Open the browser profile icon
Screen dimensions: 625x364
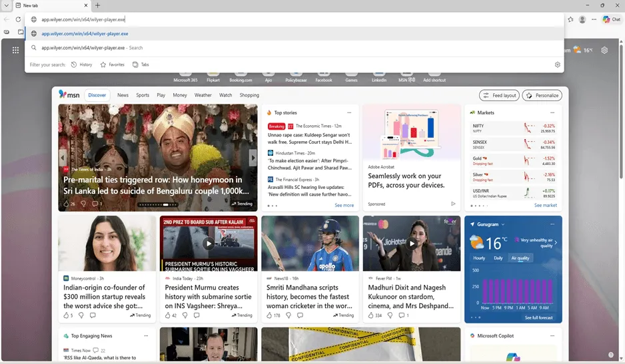(582, 19)
